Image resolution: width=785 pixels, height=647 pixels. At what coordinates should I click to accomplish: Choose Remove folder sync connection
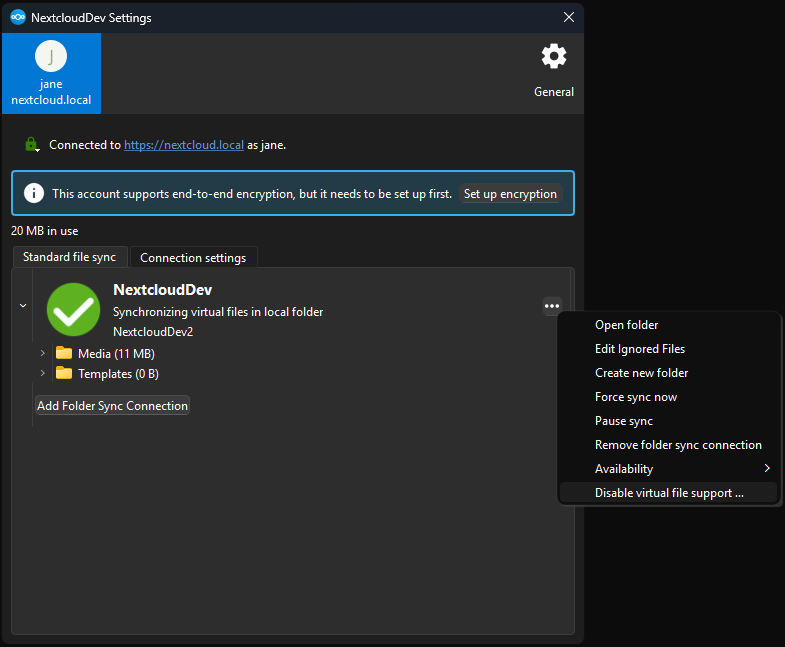click(668, 445)
